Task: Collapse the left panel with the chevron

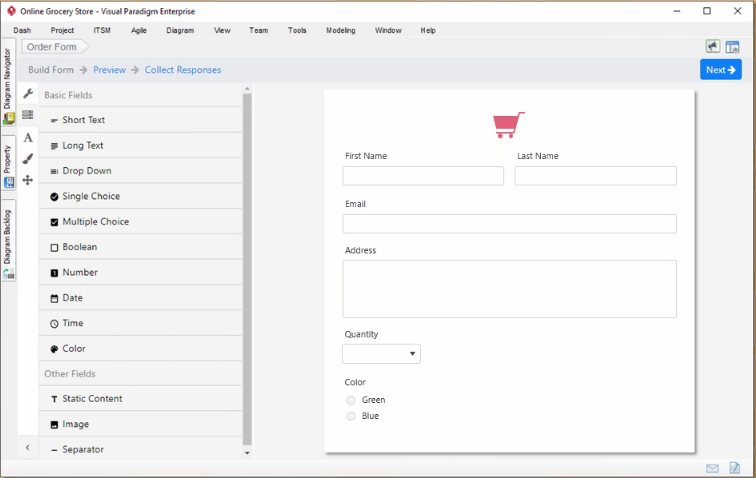Action: [28, 448]
